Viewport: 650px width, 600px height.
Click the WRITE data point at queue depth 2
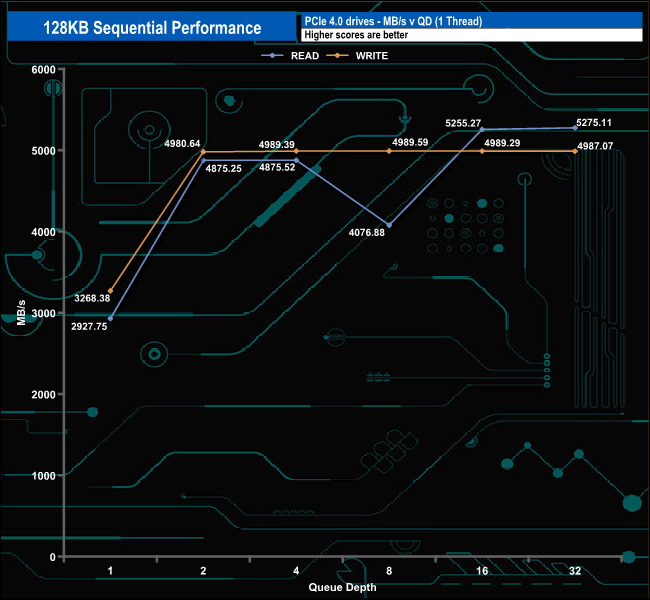203,152
